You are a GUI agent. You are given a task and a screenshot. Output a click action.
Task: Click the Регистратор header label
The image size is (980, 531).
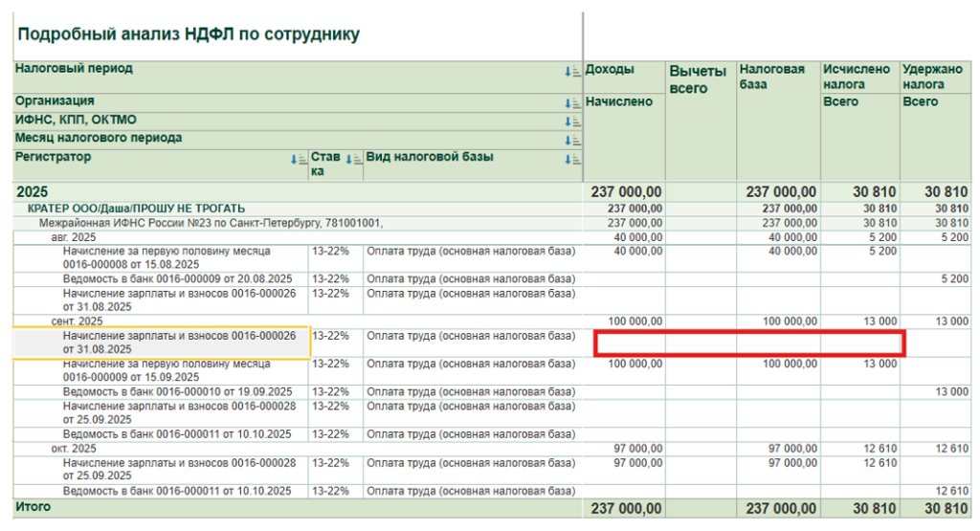[x=53, y=157]
